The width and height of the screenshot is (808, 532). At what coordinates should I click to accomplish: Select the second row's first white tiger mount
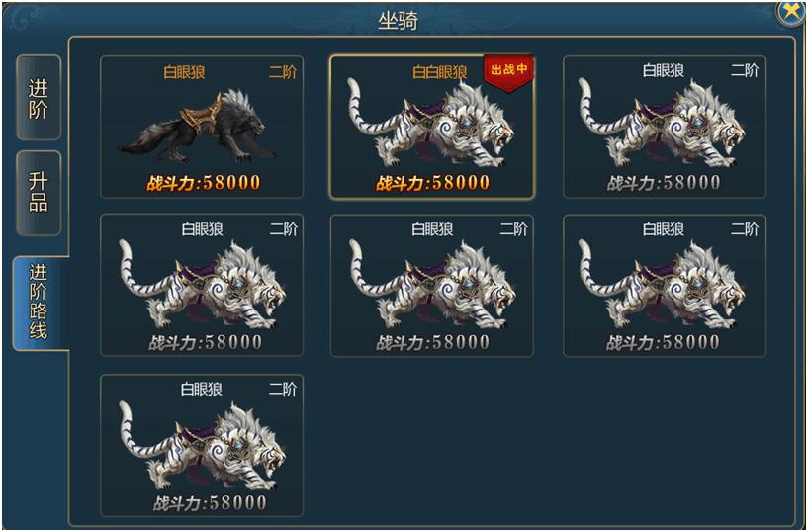[203, 284]
